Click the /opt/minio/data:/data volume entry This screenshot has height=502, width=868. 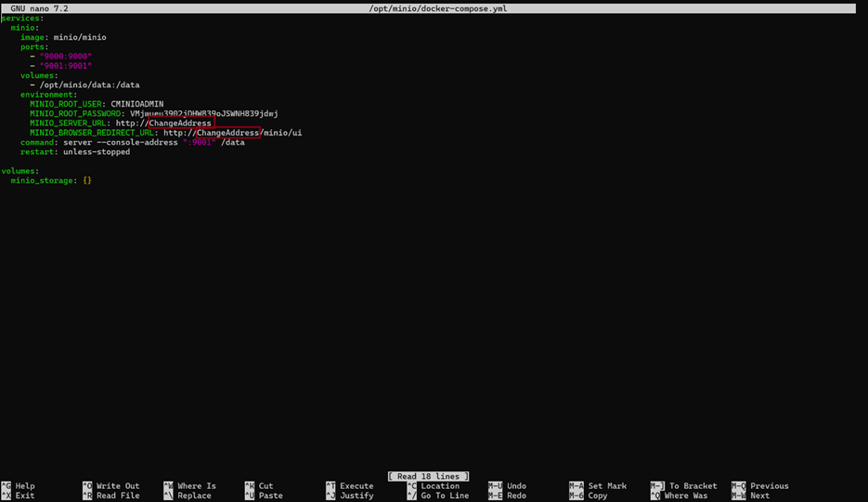tap(89, 85)
